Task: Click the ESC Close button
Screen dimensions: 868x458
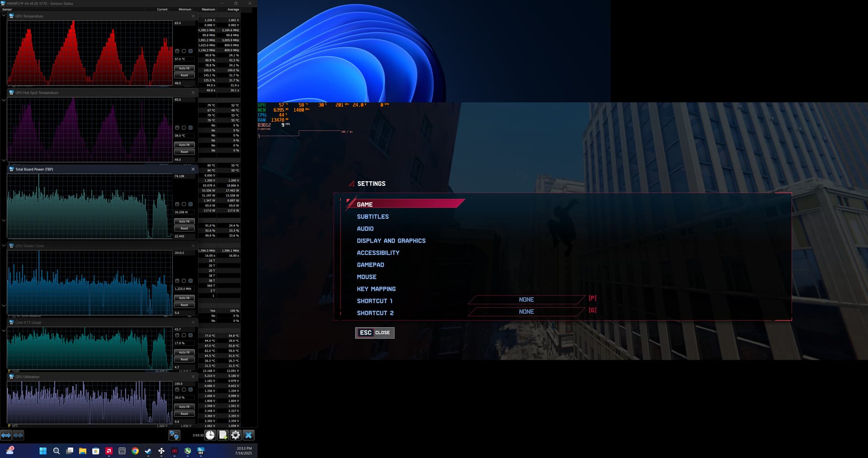Action: (x=375, y=333)
